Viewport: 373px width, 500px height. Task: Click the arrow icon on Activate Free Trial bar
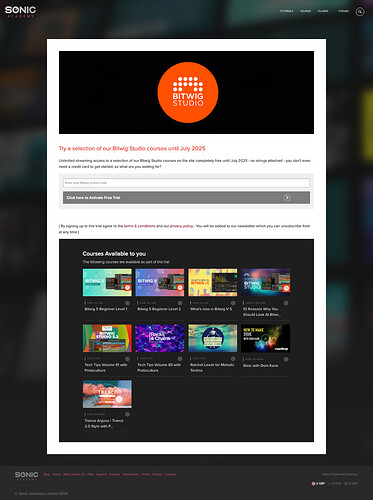287,198
